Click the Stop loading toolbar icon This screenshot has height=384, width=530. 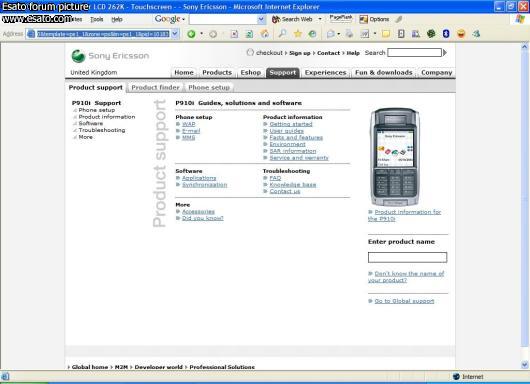point(234,34)
